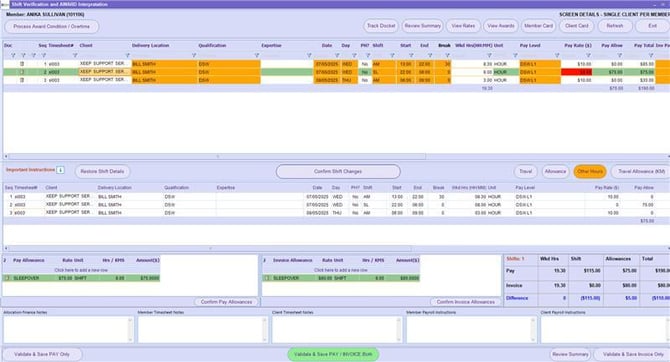Click into Client Payroll Instructions text box
This screenshot has height=362, width=670.
[605, 330]
